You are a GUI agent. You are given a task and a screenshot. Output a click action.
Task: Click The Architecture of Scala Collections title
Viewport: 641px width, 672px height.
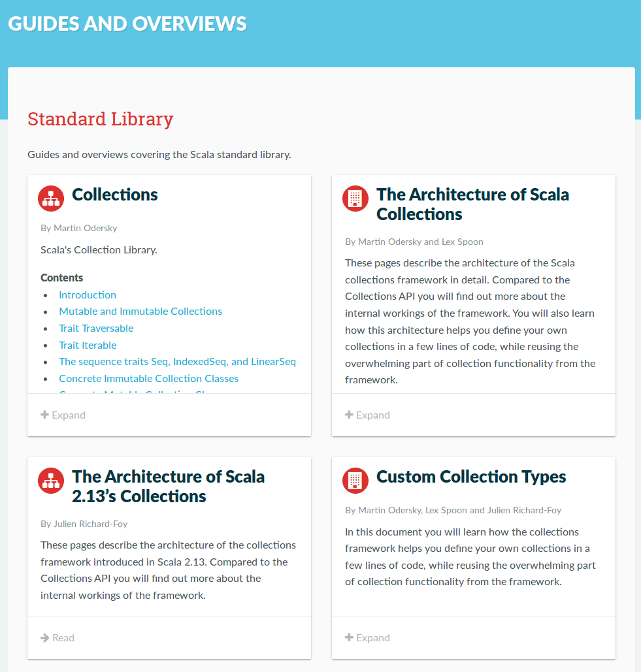[x=472, y=204]
